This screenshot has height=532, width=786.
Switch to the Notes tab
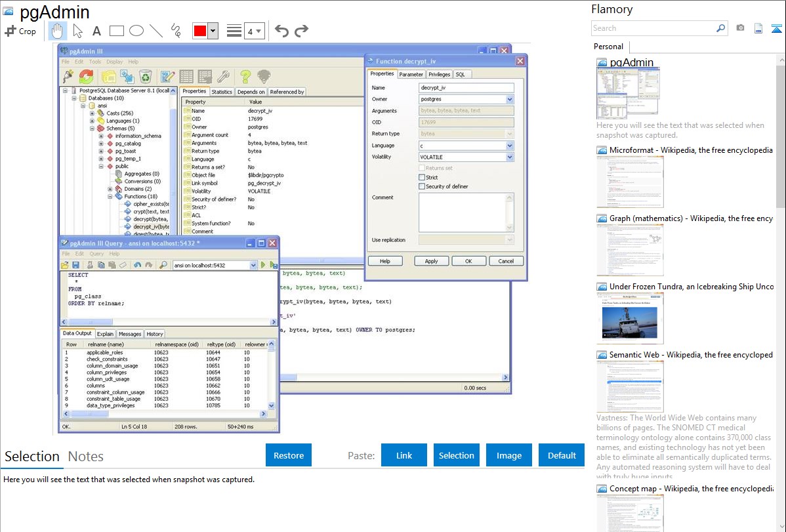[x=86, y=457]
